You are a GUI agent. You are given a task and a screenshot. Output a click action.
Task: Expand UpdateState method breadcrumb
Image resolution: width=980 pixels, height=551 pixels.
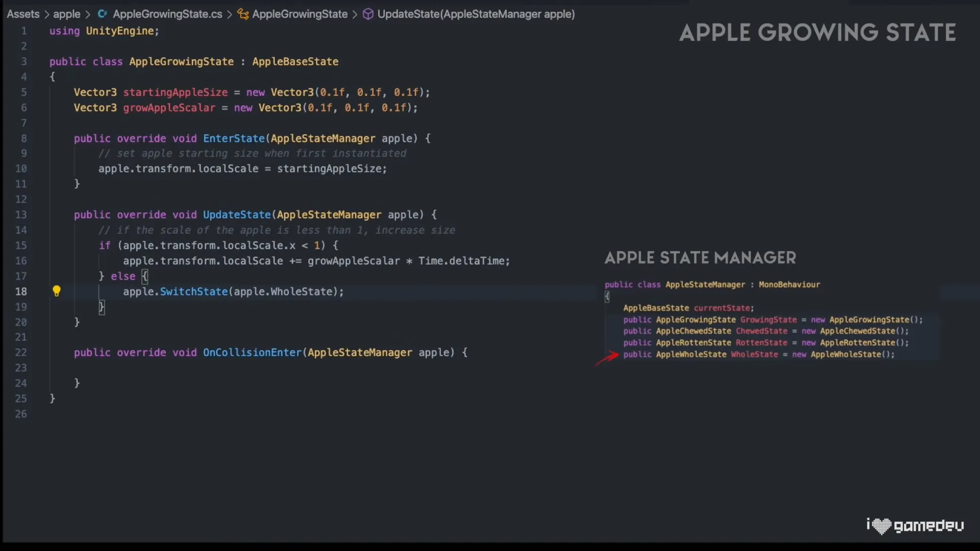pos(476,14)
